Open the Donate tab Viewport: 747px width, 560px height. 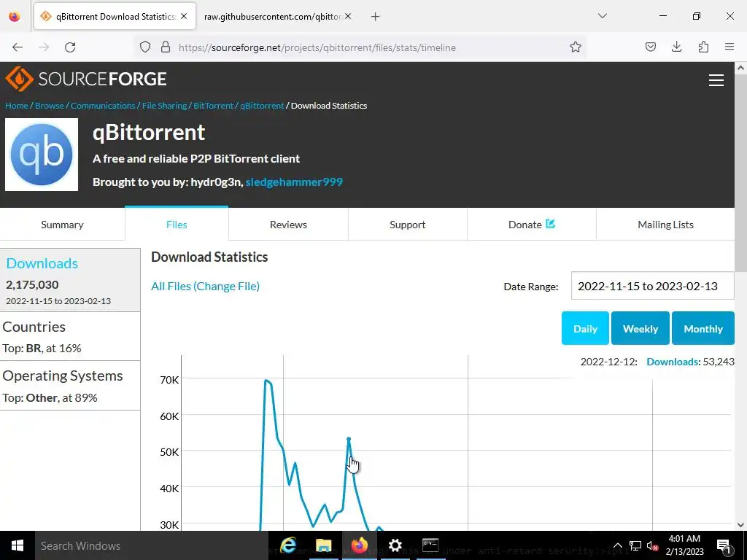coord(532,225)
